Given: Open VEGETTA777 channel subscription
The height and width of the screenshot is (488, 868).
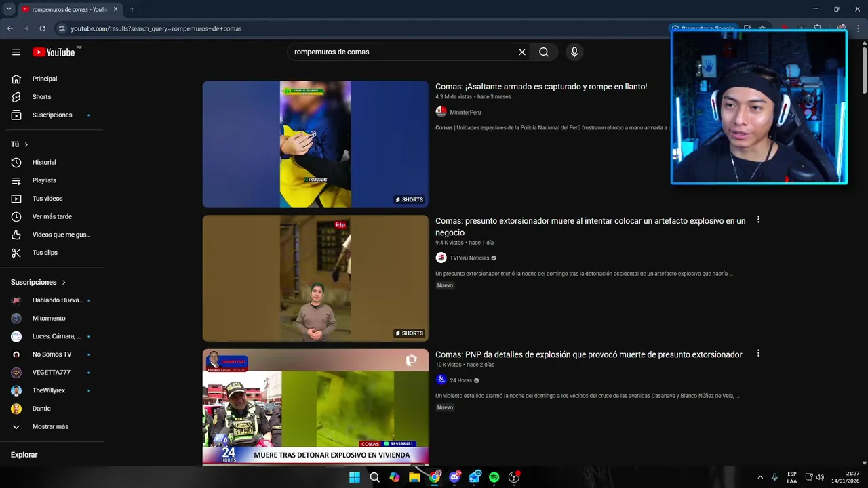Looking at the screenshot, I should point(52,373).
